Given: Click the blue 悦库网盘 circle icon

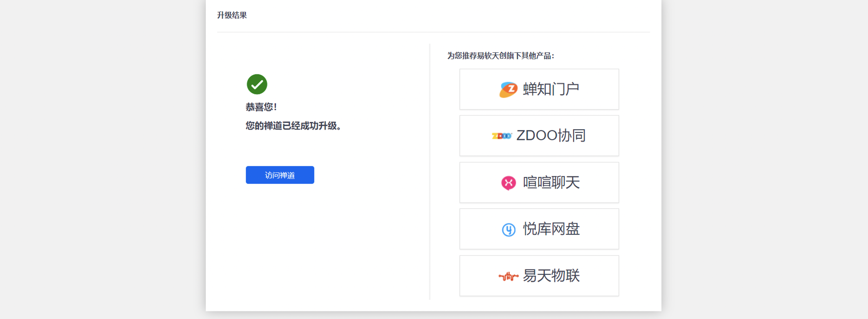Looking at the screenshot, I should tap(508, 229).
